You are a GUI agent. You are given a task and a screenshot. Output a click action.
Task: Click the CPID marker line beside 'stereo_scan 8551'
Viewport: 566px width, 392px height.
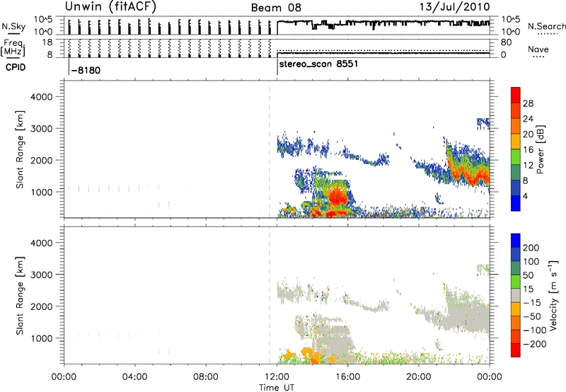tap(277, 67)
